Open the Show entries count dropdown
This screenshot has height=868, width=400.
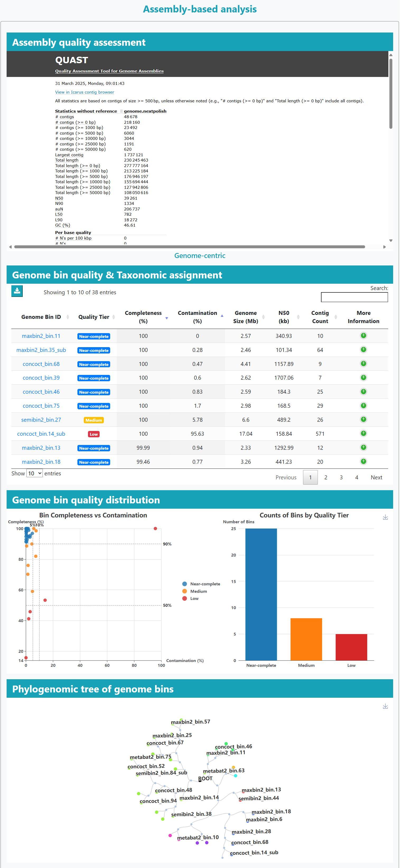pos(34,474)
